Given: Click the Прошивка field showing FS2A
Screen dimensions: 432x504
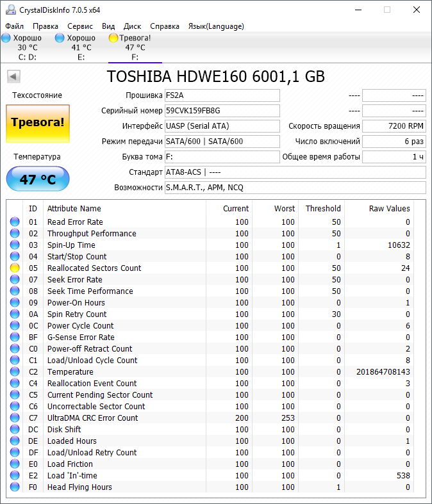Looking at the screenshot, I should tap(222, 95).
